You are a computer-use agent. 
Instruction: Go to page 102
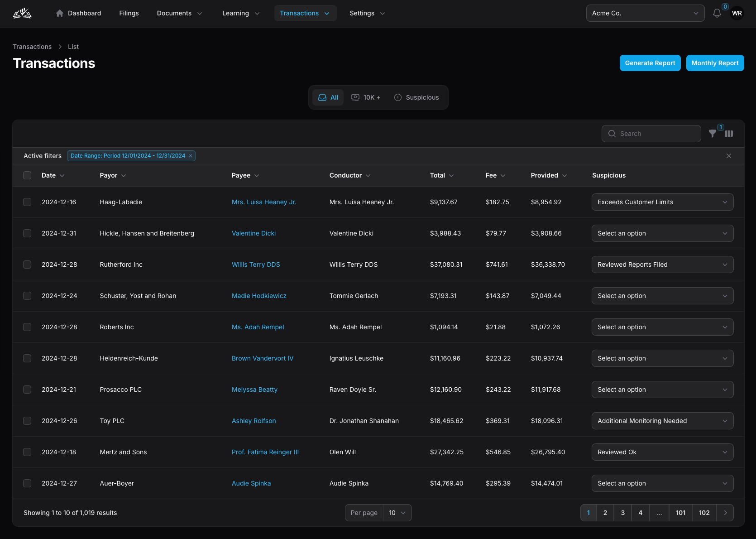click(704, 513)
